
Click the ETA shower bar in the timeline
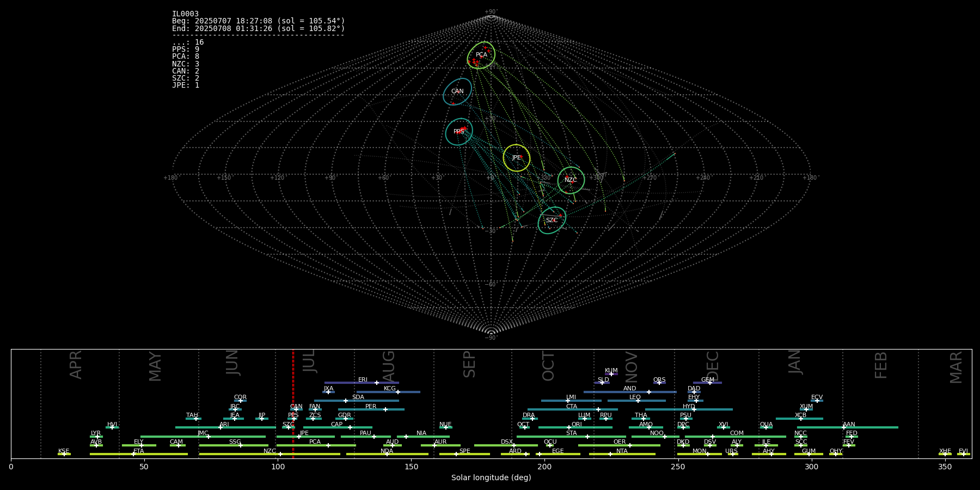pos(139,454)
